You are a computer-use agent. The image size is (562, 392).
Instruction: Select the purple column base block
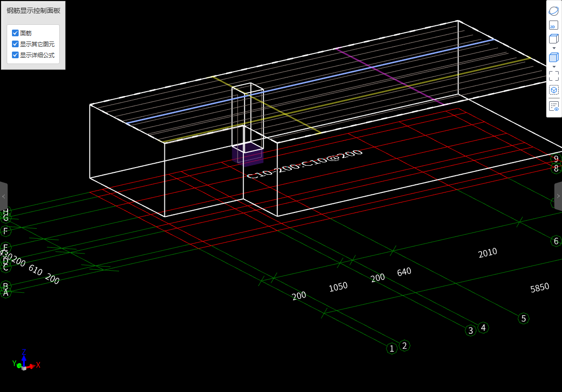[248, 155]
